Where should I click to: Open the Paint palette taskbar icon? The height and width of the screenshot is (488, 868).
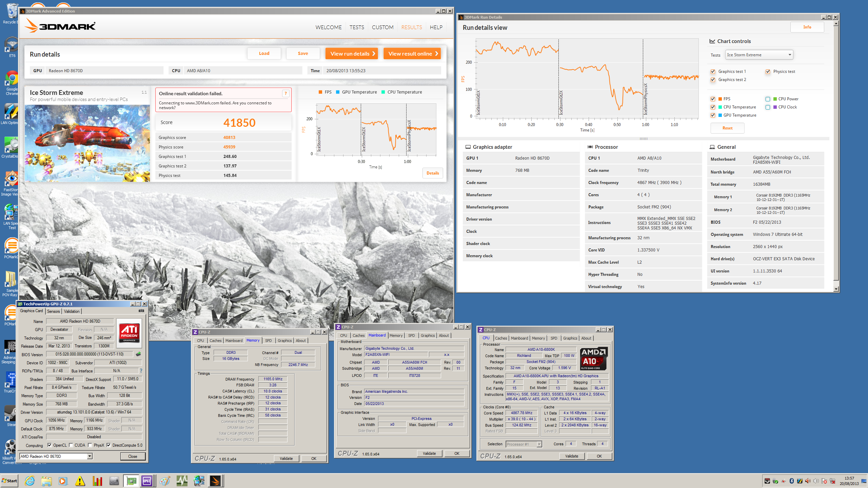[x=165, y=481]
